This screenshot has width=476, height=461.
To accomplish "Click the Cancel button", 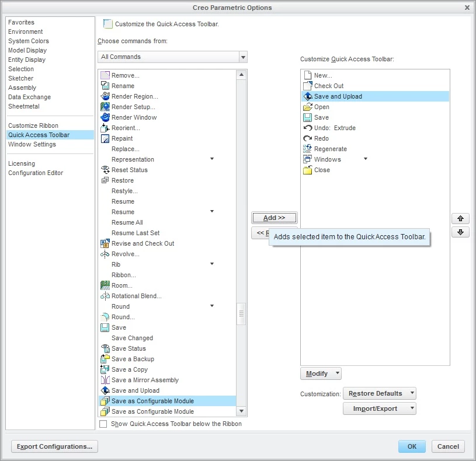I will [x=448, y=446].
